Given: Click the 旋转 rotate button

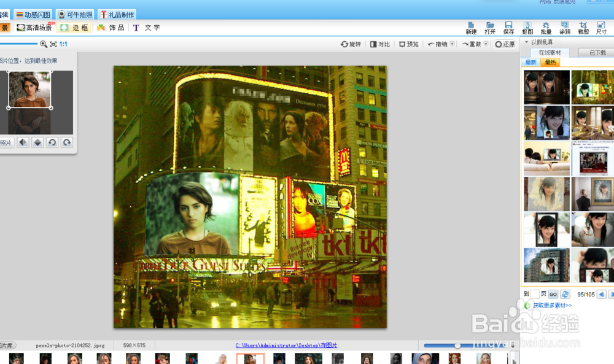Looking at the screenshot, I should click(351, 44).
